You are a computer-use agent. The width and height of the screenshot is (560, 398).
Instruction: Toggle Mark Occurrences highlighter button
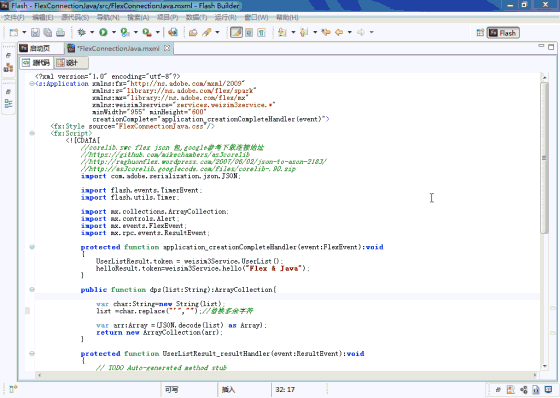pyautogui.click(x=236, y=33)
